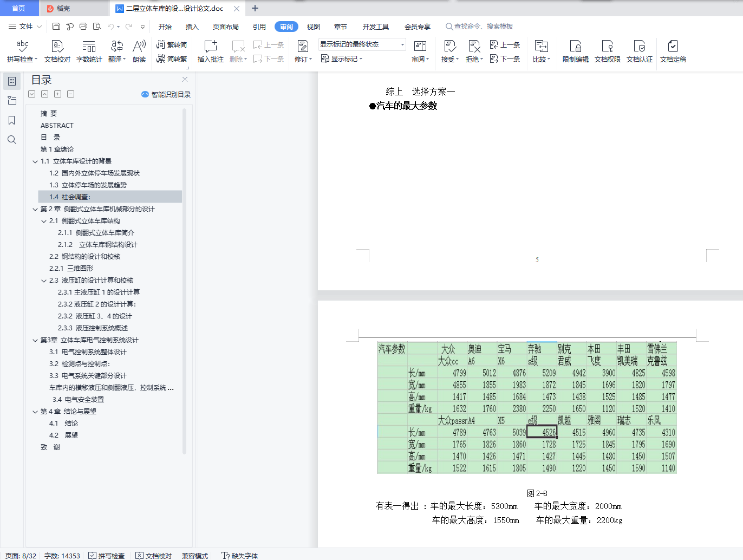Click the 文档校对 proofreading icon in ribbon
This screenshot has width=743, height=560.
click(x=57, y=51)
